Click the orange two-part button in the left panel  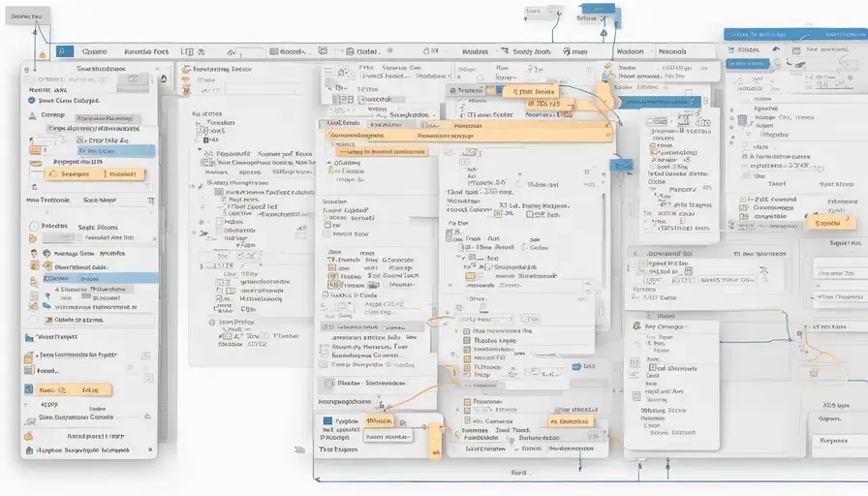95,173
